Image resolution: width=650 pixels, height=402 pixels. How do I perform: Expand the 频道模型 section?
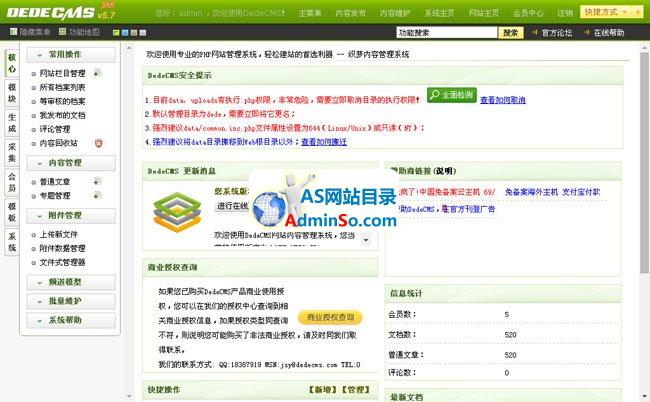71,282
